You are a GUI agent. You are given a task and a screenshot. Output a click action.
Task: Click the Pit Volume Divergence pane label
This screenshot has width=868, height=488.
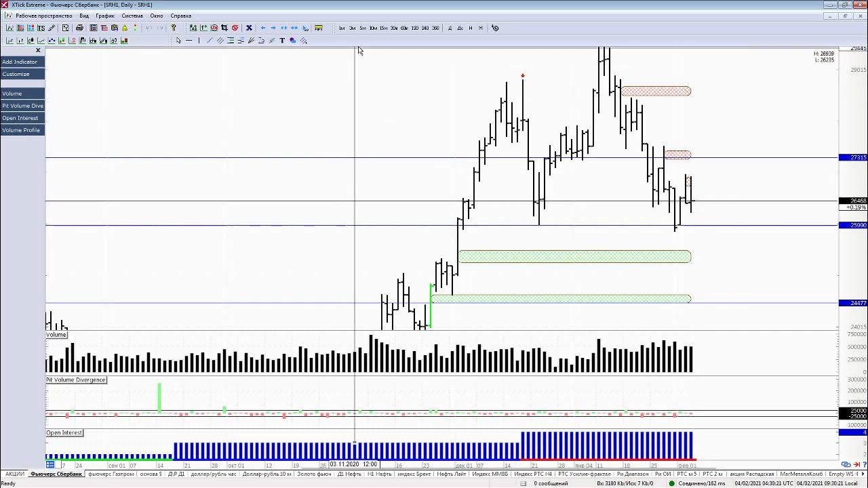[x=76, y=380]
